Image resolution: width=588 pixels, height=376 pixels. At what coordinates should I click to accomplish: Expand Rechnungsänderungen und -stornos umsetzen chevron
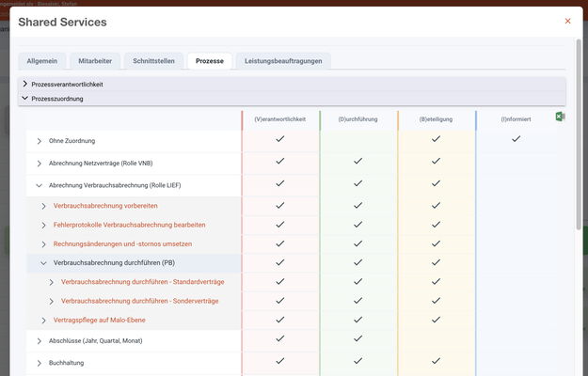tap(44, 244)
